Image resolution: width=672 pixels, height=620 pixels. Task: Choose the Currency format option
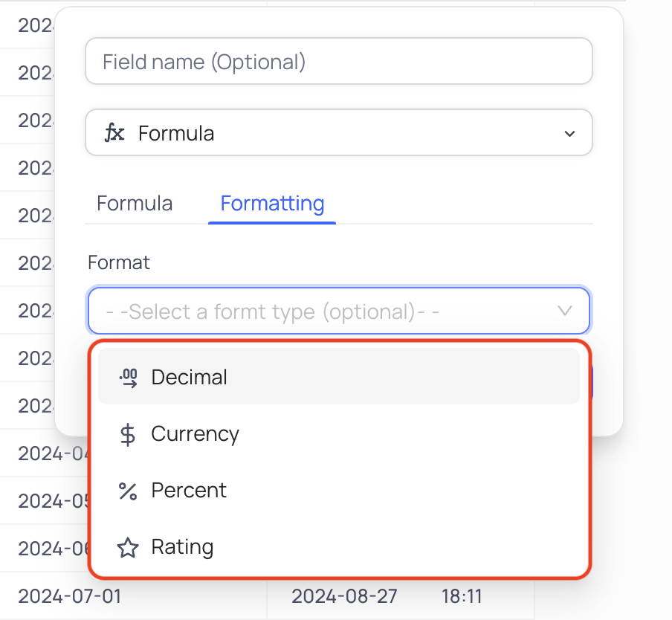click(338, 433)
